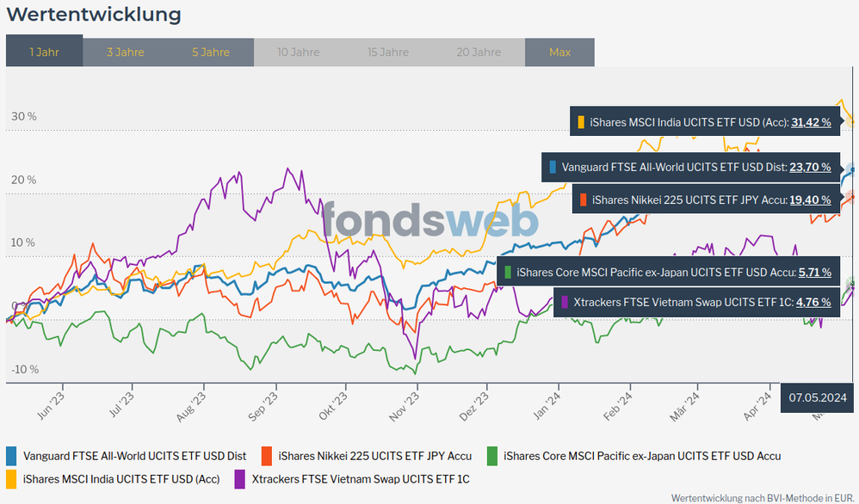Screen dimensions: 859x504
Task: Click the green Pacific ex-Japan legend swatch
Action: point(492,456)
